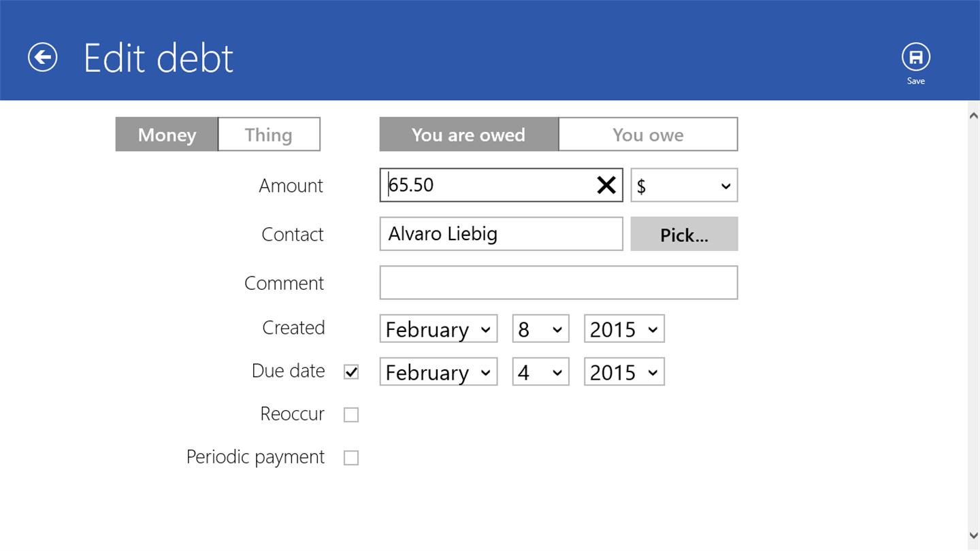Open the Due date month dropdown
Image resolution: width=980 pixels, height=551 pixels.
point(438,372)
